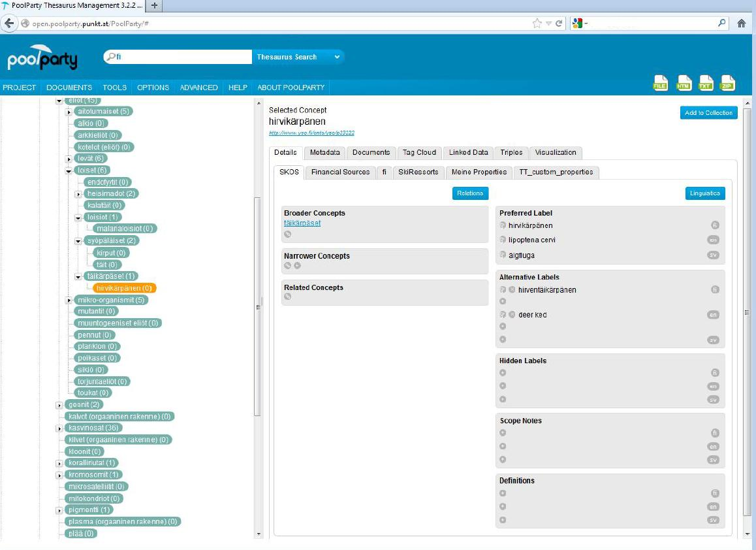Add related concept link icon

pyautogui.click(x=288, y=297)
